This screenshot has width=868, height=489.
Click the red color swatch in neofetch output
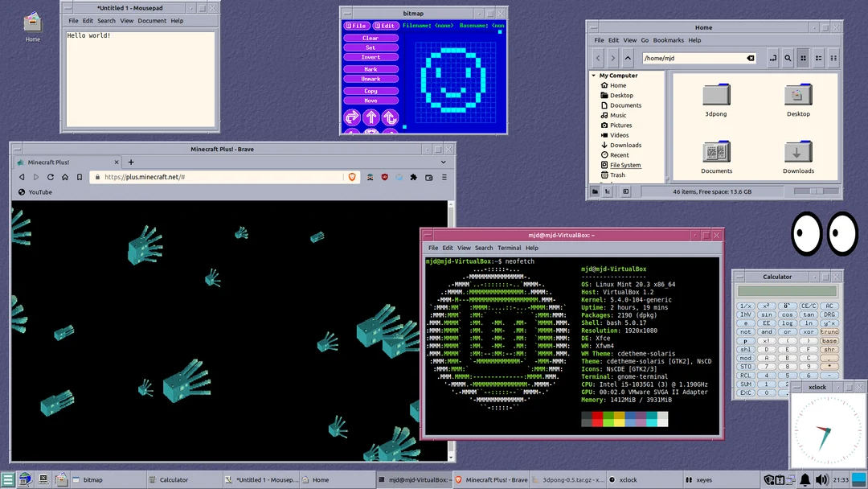point(597,416)
